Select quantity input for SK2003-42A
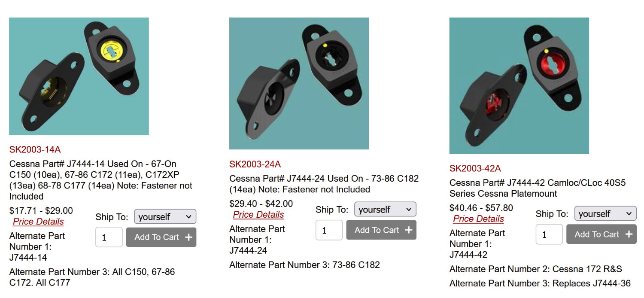 click(549, 234)
